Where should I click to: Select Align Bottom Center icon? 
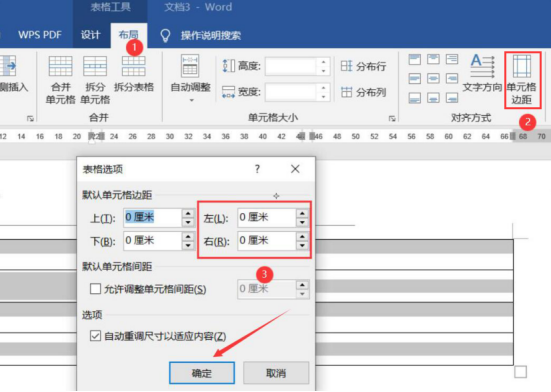click(x=433, y=97)
